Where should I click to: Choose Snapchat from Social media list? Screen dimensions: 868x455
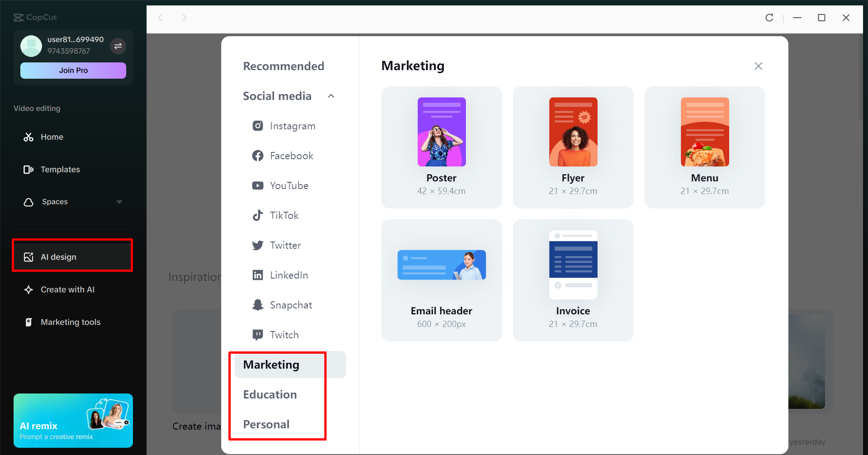click(x=290, y=305)
